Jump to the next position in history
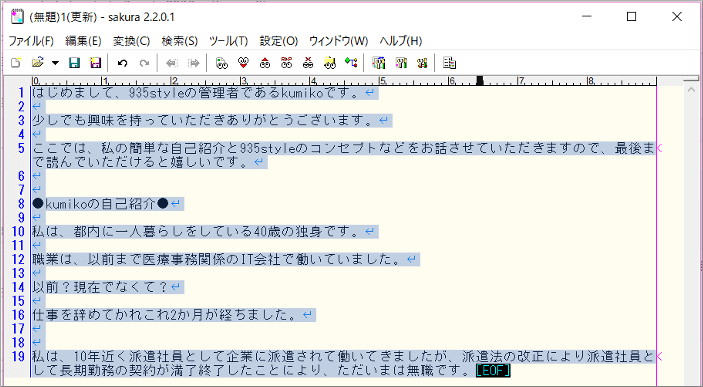Screen dimensions: 703x387 193,63
